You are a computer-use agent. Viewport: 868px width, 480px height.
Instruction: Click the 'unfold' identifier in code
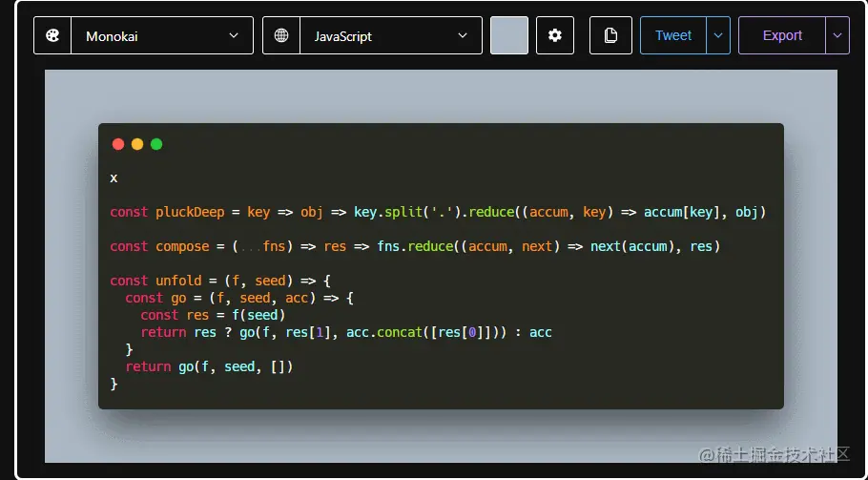click(178, 281)
